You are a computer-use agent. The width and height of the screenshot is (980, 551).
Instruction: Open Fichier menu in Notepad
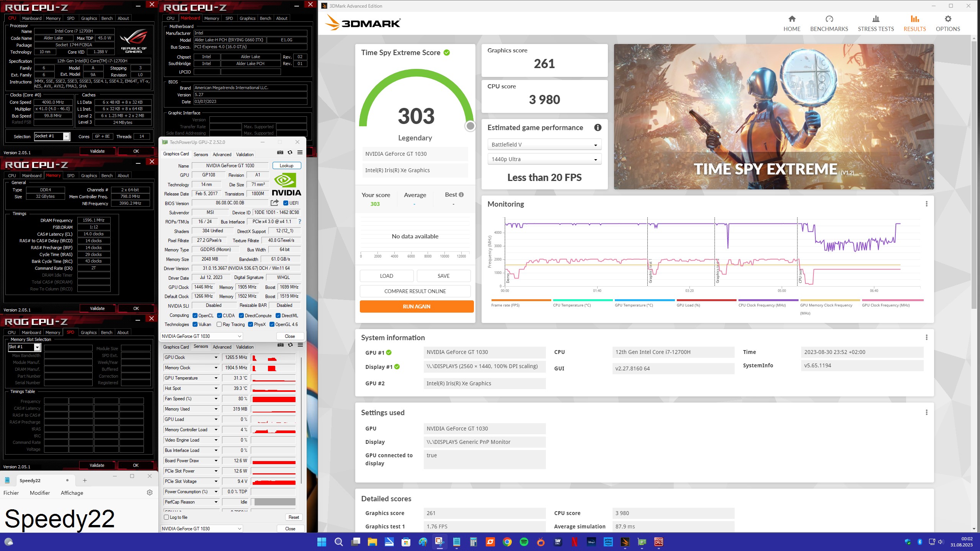pyautogui.click(x=11, y=493)
